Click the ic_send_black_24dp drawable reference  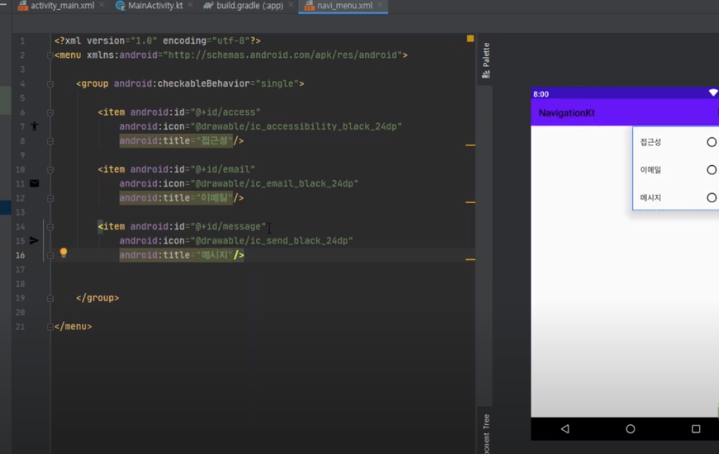[x=274, y=240]
